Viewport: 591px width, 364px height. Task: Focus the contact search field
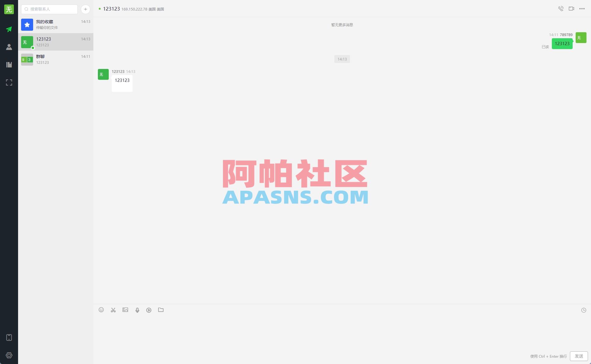(49, 9)
